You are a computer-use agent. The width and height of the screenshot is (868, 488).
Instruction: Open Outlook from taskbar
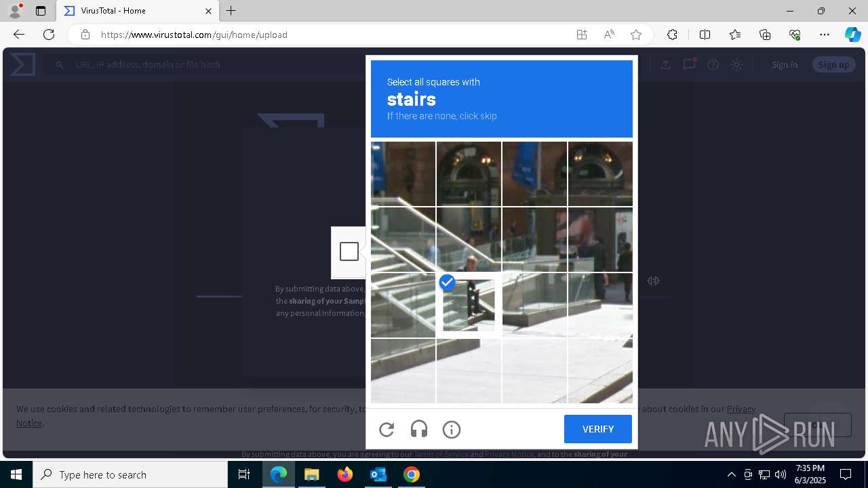(378, 474)
